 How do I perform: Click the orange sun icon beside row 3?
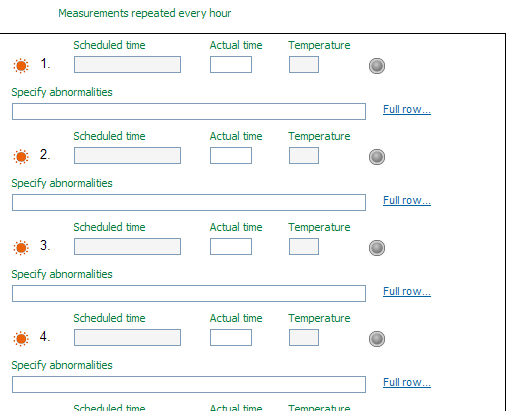point(21,247)
